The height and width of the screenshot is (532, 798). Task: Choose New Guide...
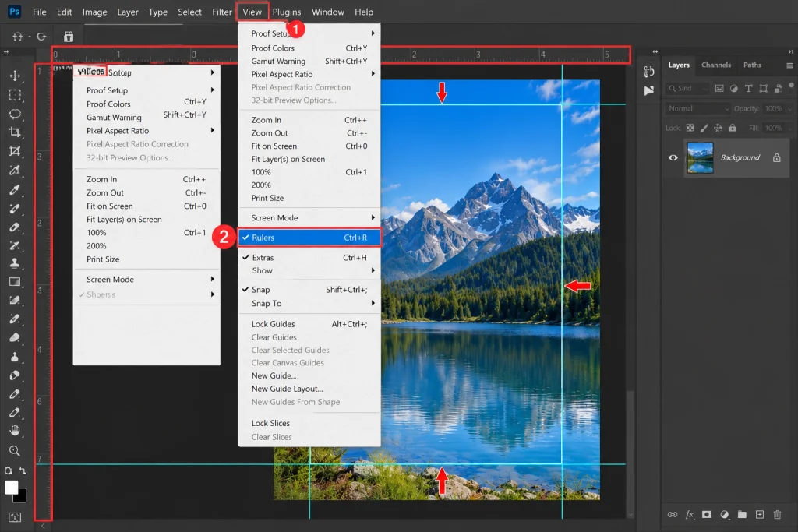coord(309,376)
